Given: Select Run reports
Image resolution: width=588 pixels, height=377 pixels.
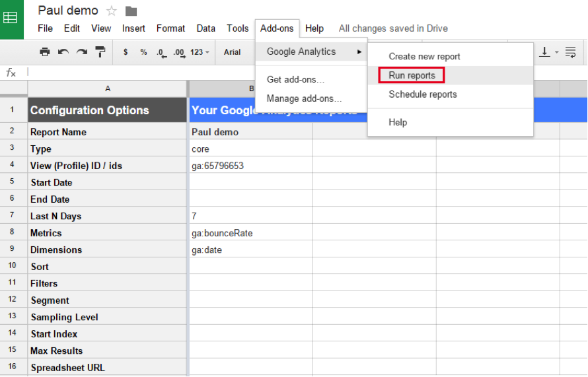Looking at the screenshot, I should pos(451,75).
